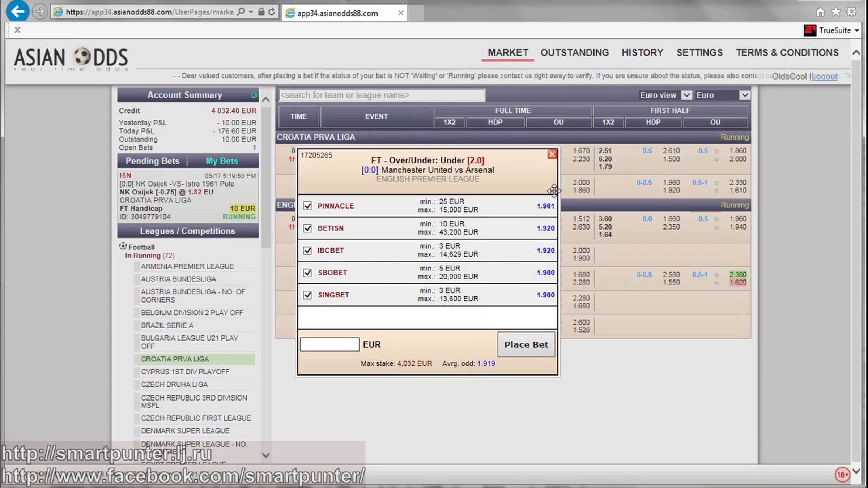
Task: Toggle the BRAZIL SERIE A checkbox
Action: pyautogui.click(x=137, y=325)
